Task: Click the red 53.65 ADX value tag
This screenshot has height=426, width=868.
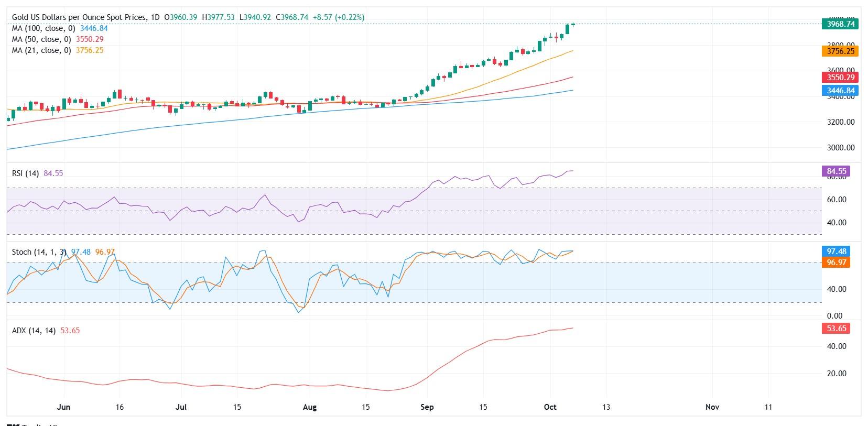Action: [x=836, y=329]
